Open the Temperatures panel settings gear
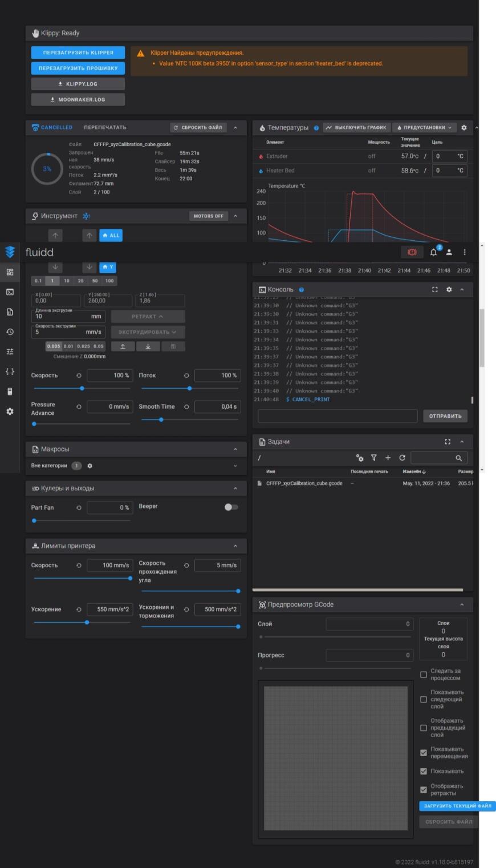This screenshot has height=868, width=496. click(464, 128)
